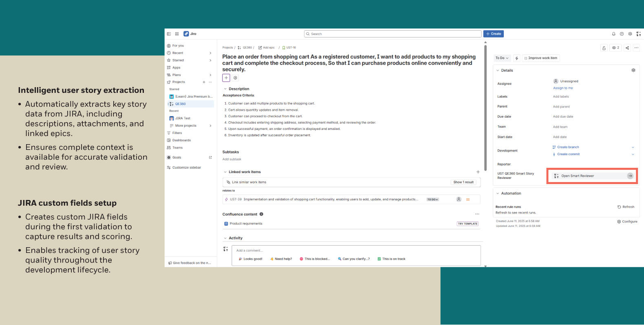Collapse the Description section
644x325 pixels.
pyautogui.click(x=225, y=89)
